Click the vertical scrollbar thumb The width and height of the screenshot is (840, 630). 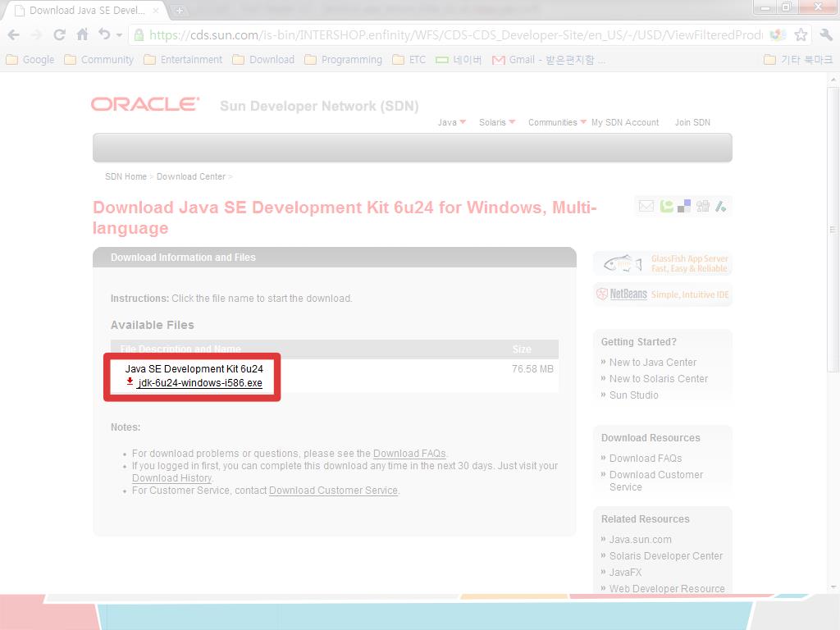click(833, 229)
